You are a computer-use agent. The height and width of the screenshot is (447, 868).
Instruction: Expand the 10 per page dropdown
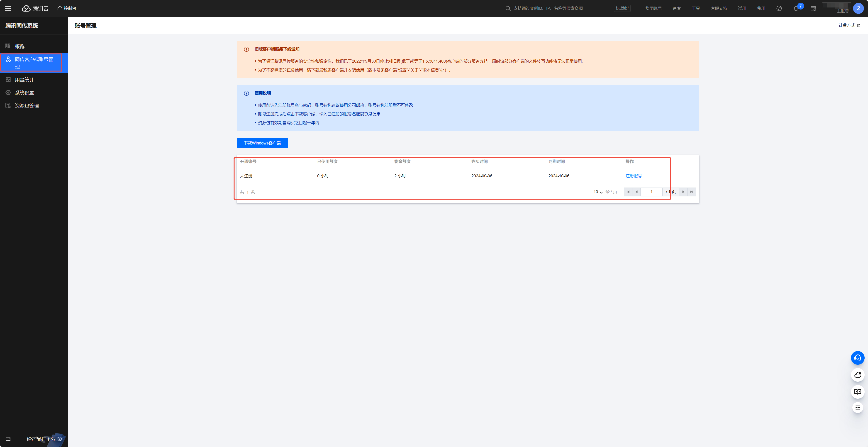point(598,192)
